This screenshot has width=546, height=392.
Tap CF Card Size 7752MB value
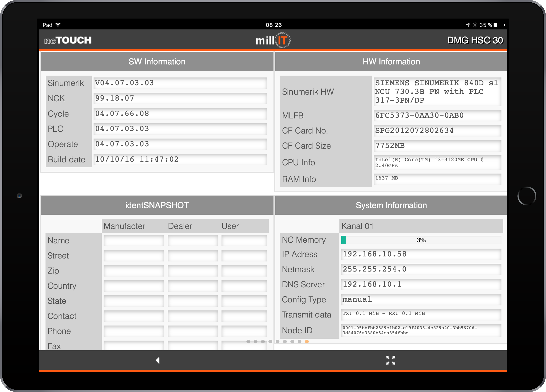click(437, 146)
